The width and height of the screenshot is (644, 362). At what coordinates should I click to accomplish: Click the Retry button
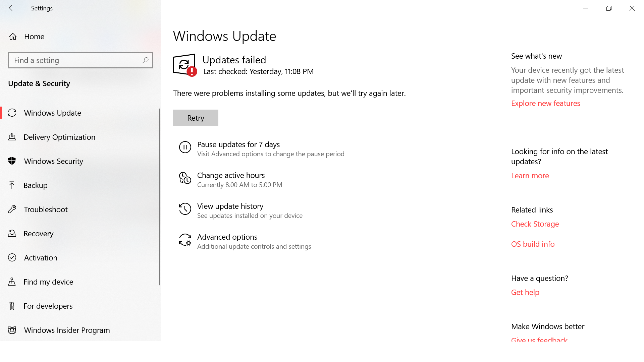click(196, 118)
